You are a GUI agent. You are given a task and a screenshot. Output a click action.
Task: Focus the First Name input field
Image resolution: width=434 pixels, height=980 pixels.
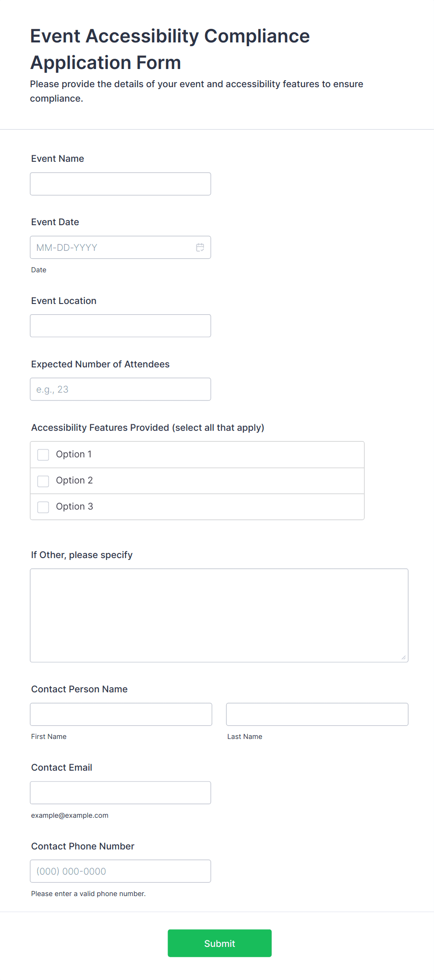[121, 714]
